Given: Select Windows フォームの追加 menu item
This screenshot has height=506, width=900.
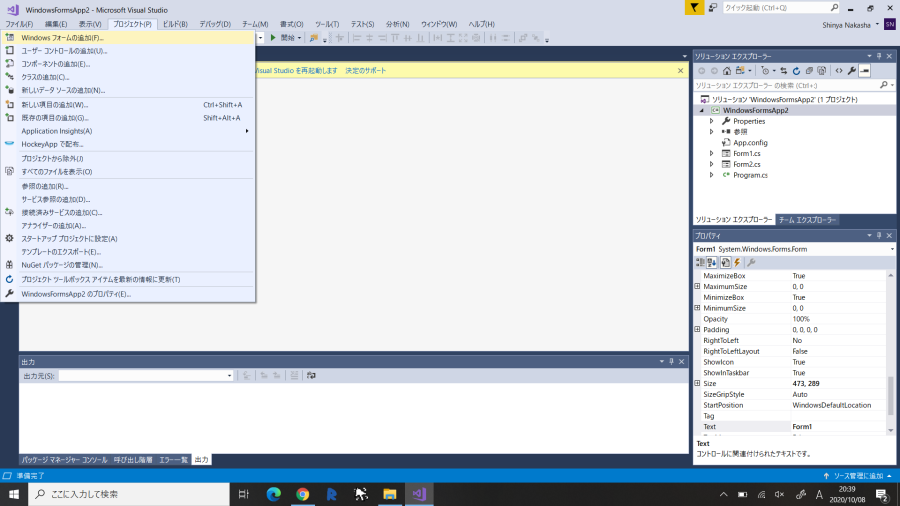Looking at the screenshot, I should click(129, 38).
